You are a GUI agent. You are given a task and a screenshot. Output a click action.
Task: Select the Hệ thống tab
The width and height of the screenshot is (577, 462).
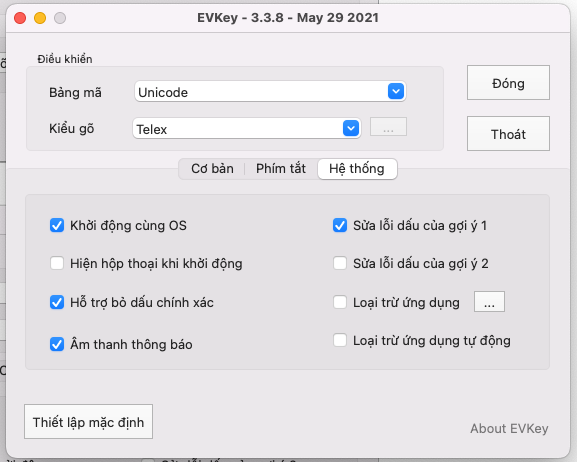pos(357,169)
